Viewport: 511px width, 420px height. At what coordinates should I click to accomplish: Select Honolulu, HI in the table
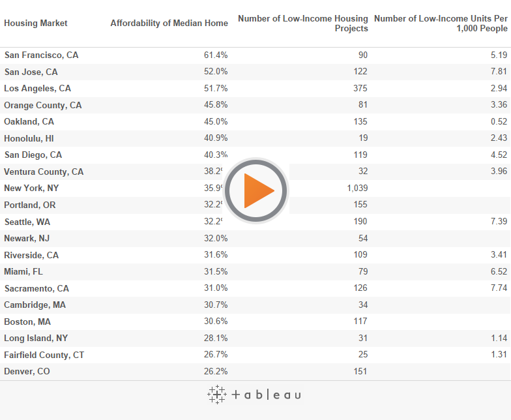(x=29, y=138)
